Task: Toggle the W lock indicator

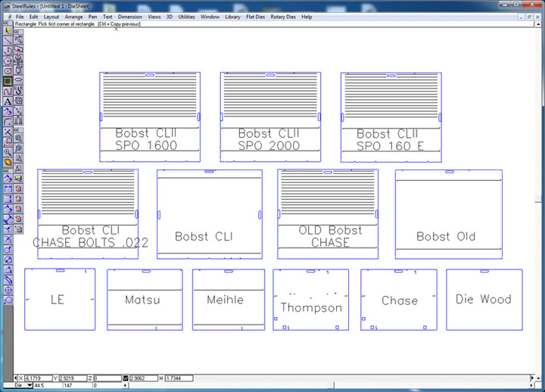Action: (125, 378)
